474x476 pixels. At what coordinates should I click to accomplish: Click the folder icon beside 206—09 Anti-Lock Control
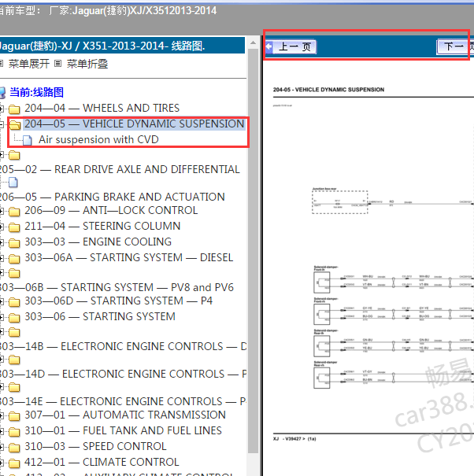pos(14,212)
